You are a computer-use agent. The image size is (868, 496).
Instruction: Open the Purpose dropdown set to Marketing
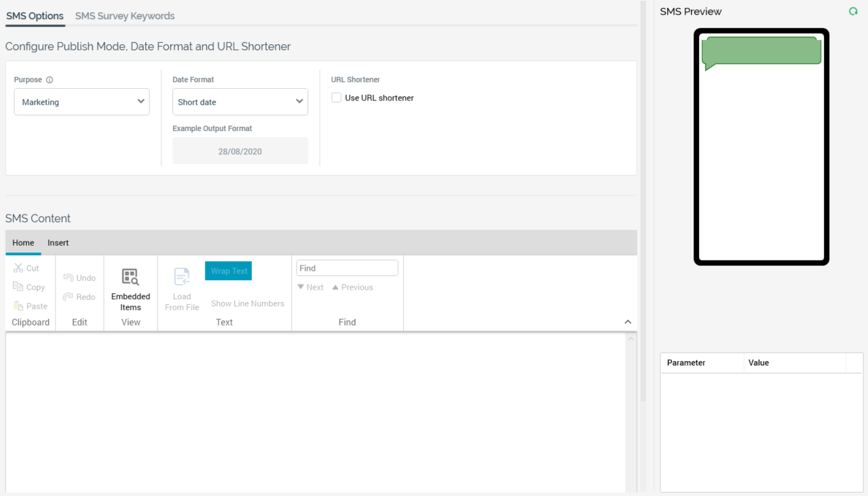(x=81, y=102)
